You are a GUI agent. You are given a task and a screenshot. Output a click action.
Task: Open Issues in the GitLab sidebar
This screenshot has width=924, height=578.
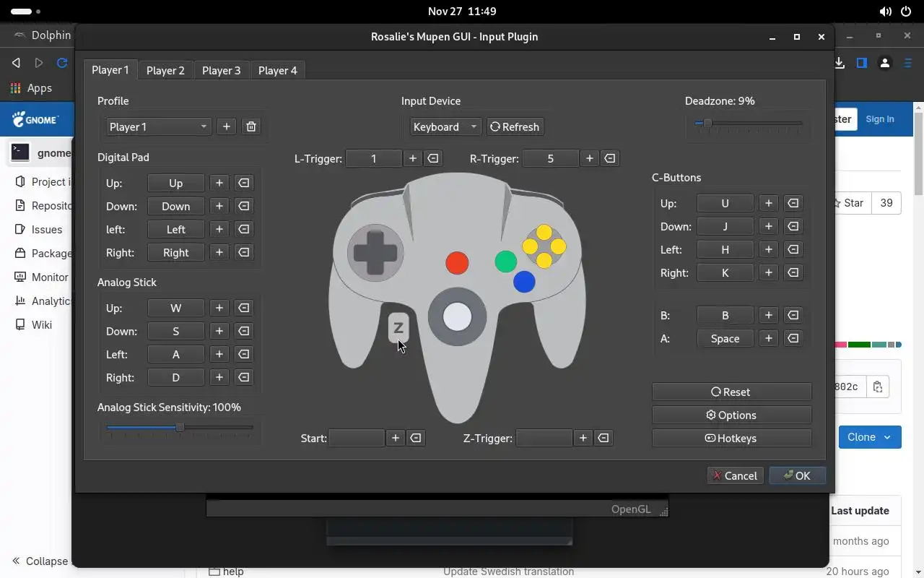(47, 229)
